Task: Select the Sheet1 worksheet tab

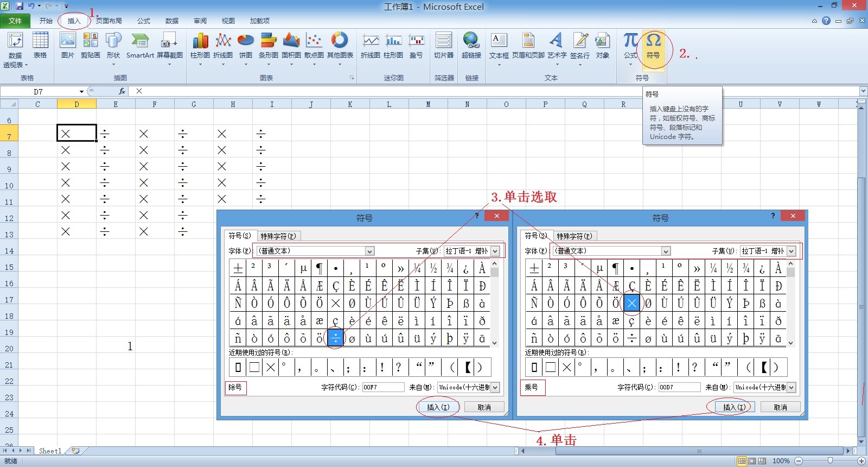Action: (50, 451)
